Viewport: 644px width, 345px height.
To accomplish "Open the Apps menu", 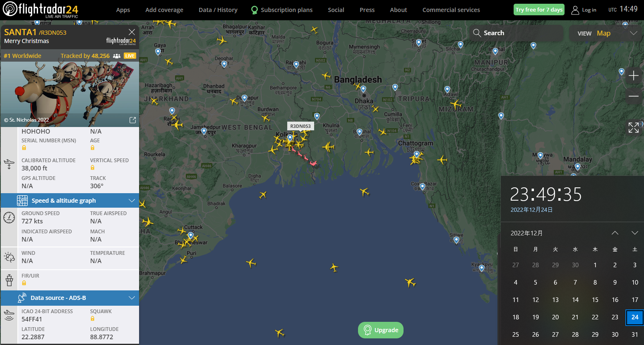I will point(123,10).
